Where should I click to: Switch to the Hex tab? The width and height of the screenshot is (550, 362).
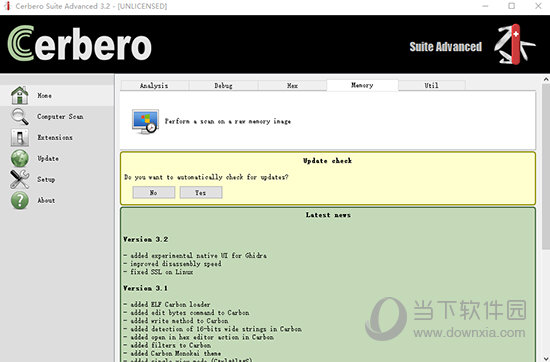pos(293,86)
